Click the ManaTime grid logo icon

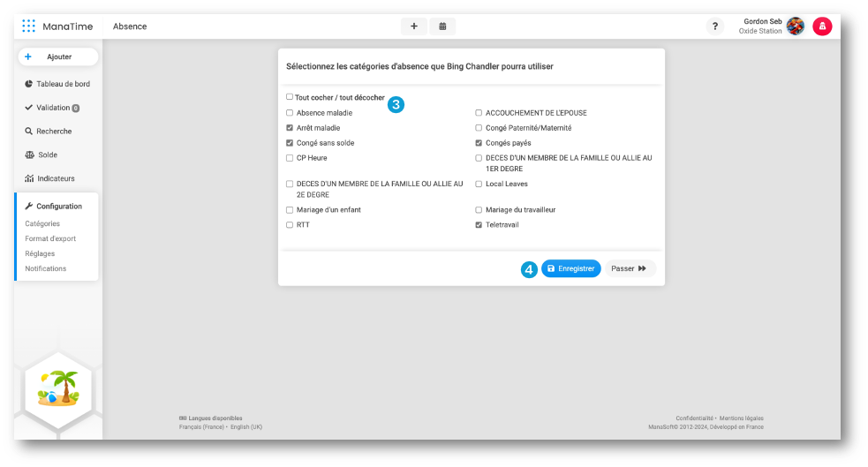[x=29, y=26]
